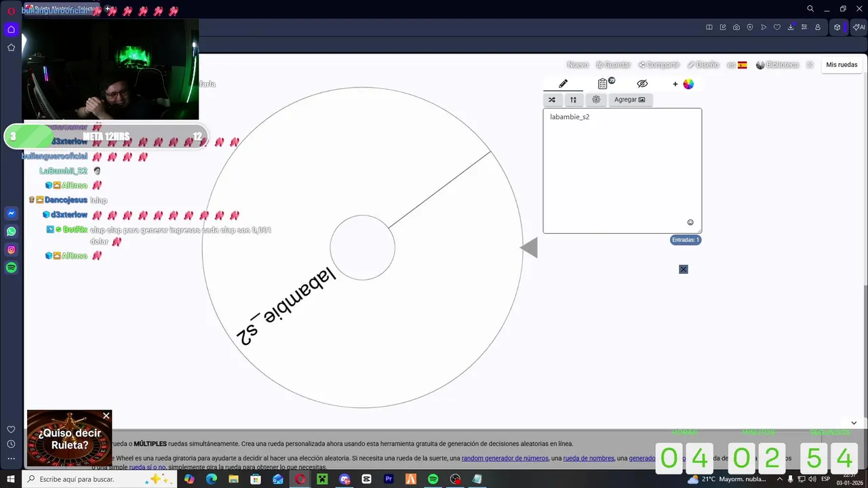868x488 pixels.
Task: Open the emoji picker in entries box
Action: coord(690,222)
